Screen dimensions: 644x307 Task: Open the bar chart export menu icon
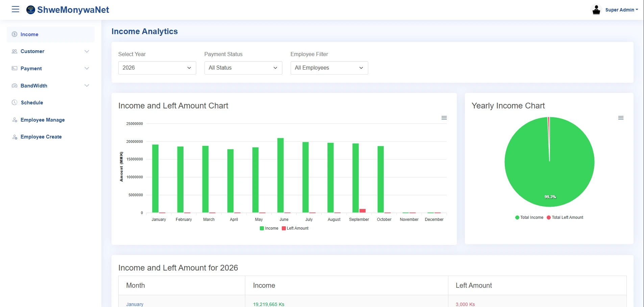click(x=444, y=118)
